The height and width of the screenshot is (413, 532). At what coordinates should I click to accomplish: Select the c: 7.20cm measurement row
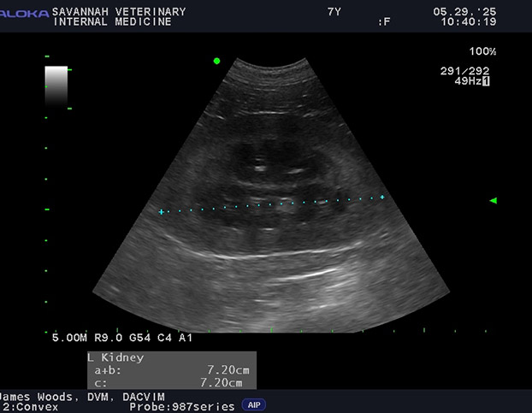[168, 383]
